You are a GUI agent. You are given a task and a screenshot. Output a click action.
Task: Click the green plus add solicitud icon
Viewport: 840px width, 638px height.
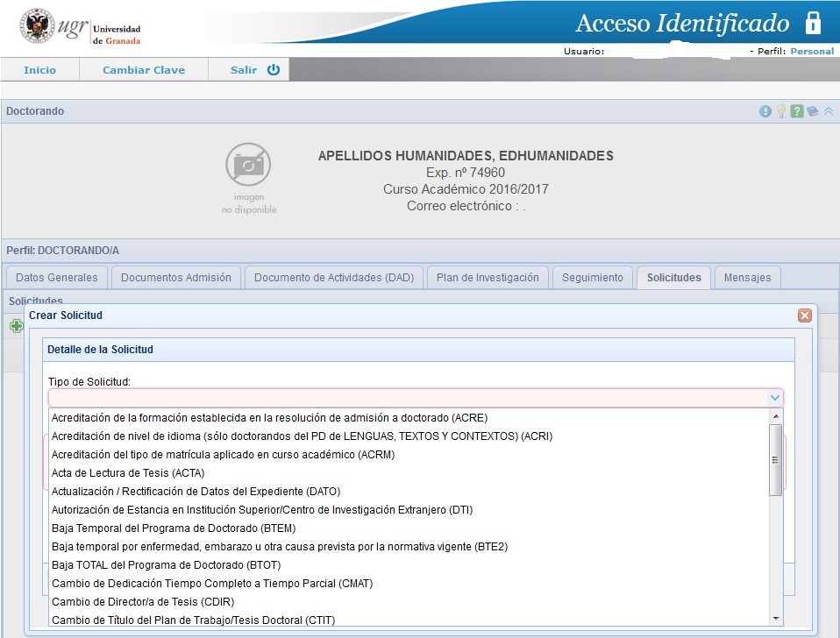pos(15,326)
